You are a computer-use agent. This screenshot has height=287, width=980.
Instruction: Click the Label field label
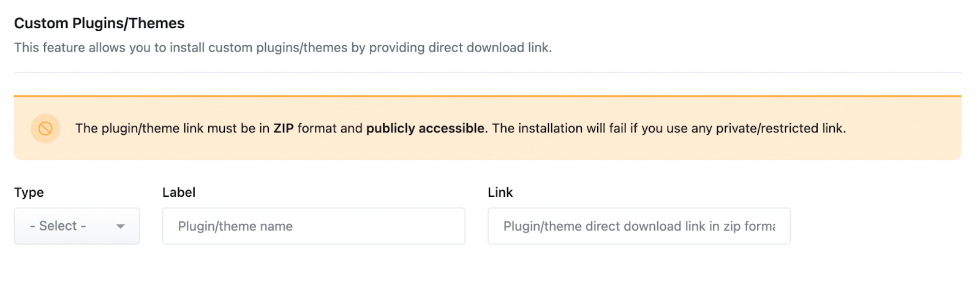[x=179, y=192]
